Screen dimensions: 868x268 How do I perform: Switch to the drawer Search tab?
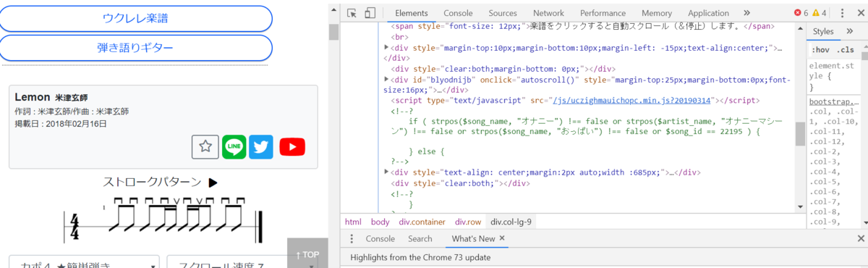tap(420, 239)
